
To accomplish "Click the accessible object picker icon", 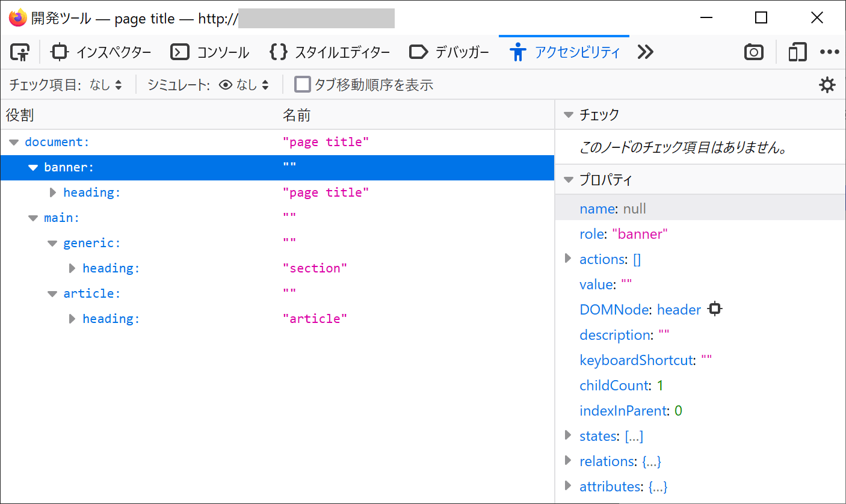I will click(20, 53).
